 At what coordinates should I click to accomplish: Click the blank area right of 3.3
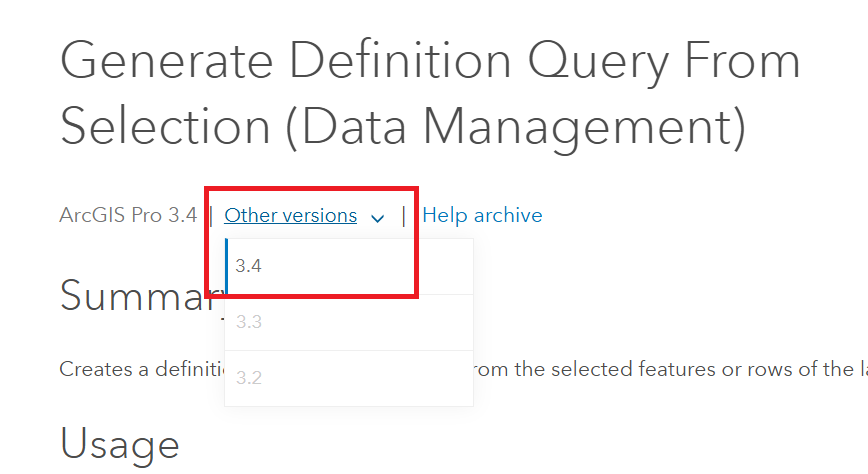pyautogui.click(x=380, y=322)
